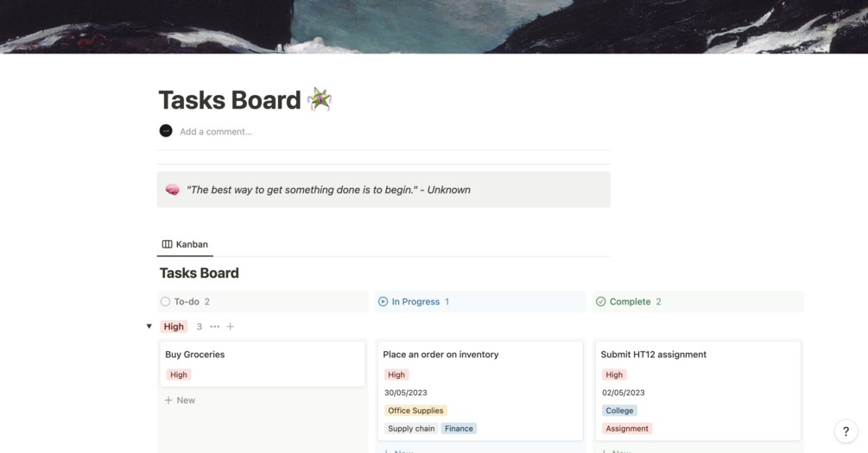Open the Kanban view tab

coord(185,244)
